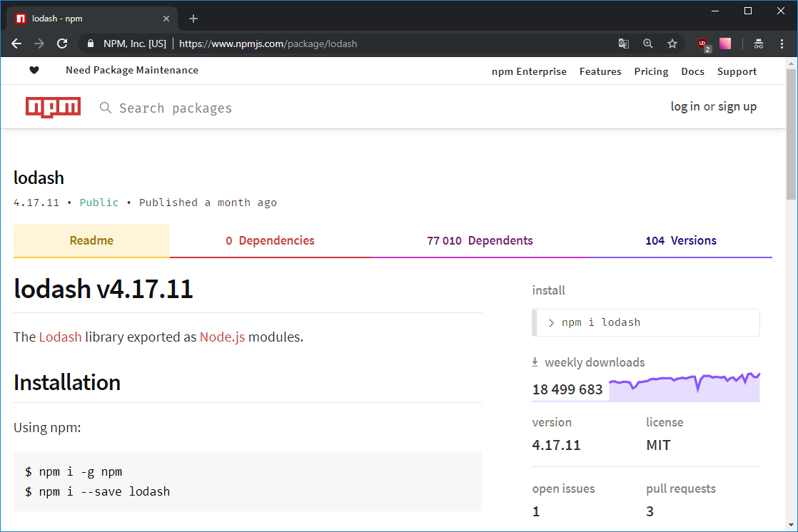
Task: Open the Features page
Action: 600,72
